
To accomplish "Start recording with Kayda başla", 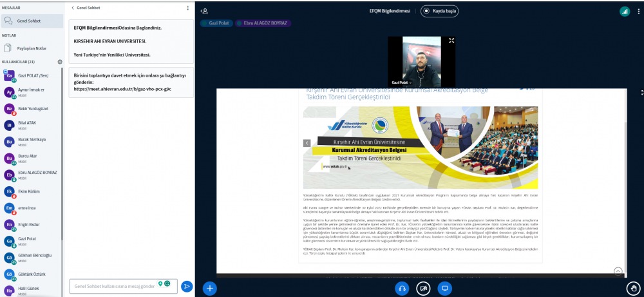I will coord(439,11).
